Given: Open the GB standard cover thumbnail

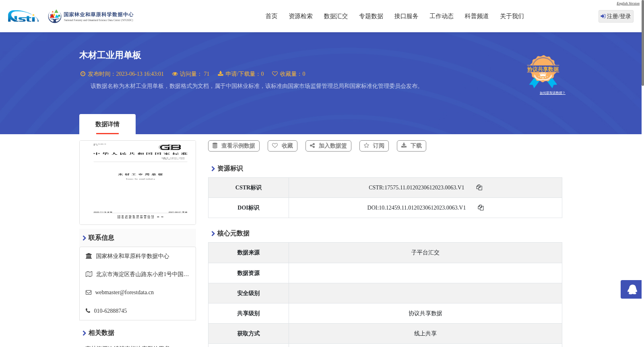Looking at the screenshot, I should (x=138, y=183).
